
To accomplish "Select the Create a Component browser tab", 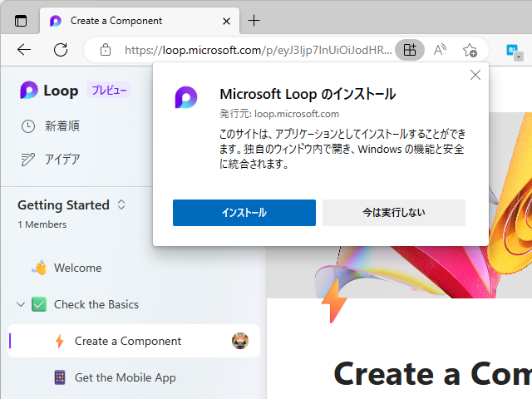I will coord(140,21).
